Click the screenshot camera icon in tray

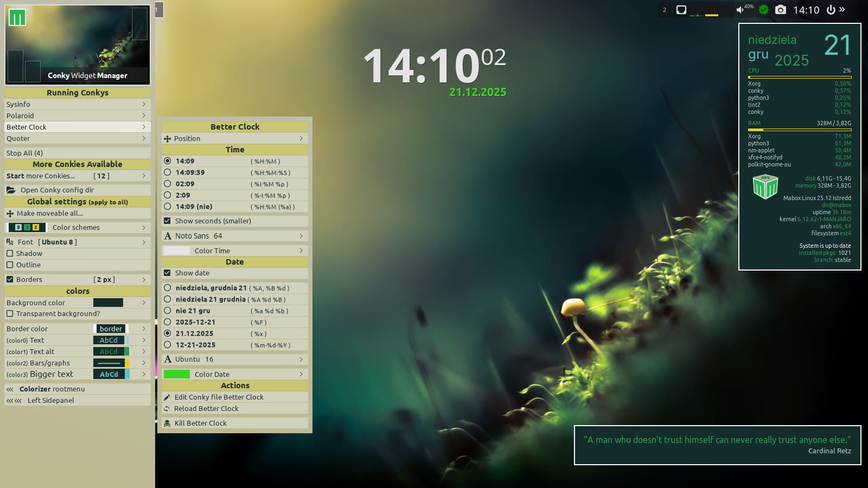pyautogui.click(x=780, y=10)
